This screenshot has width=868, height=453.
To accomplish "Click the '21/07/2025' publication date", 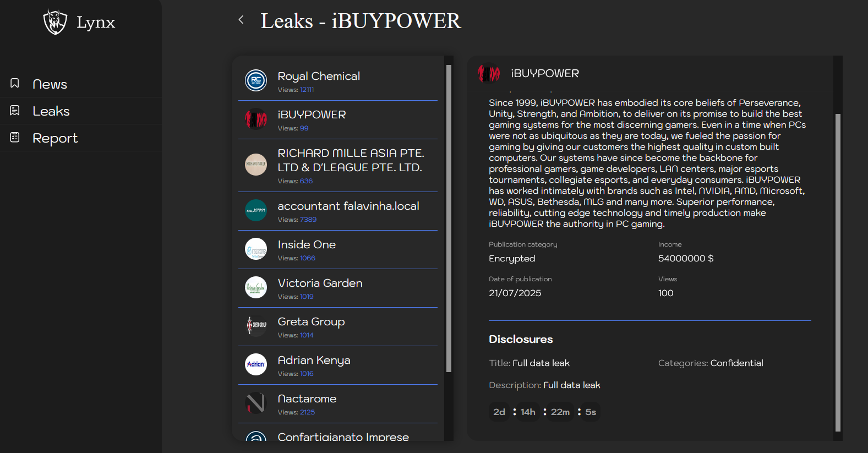I will (515, 293).
